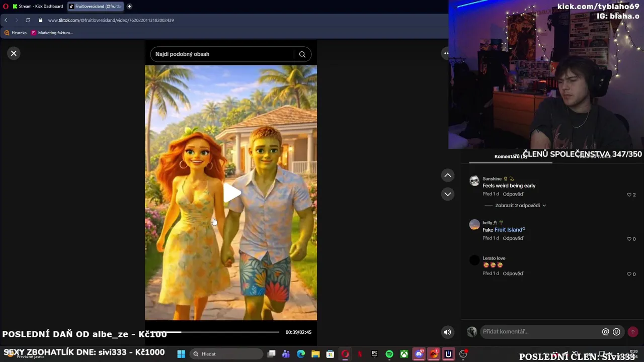Go to next video with down chevron
Screen dimensions: 644x362
pos(447,194)
